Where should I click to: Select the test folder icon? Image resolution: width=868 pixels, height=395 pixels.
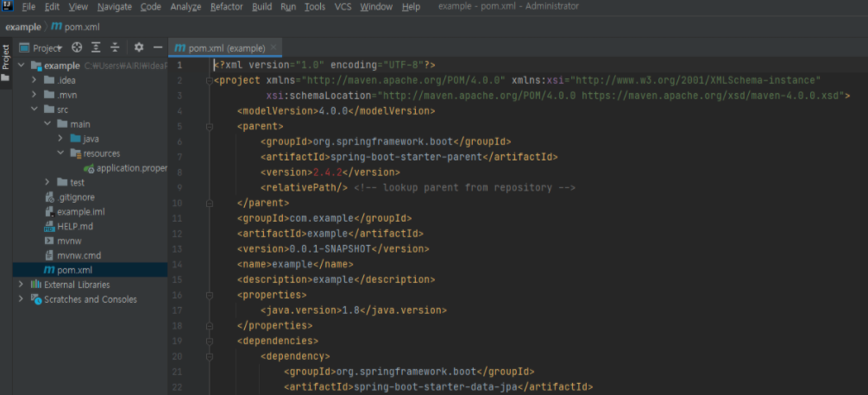(x=62, y=183)
